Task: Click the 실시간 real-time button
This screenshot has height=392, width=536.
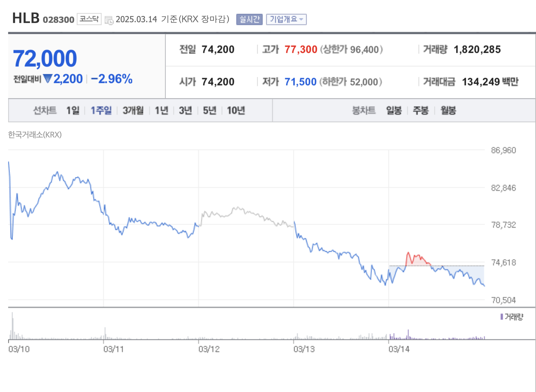Action: 249,19
